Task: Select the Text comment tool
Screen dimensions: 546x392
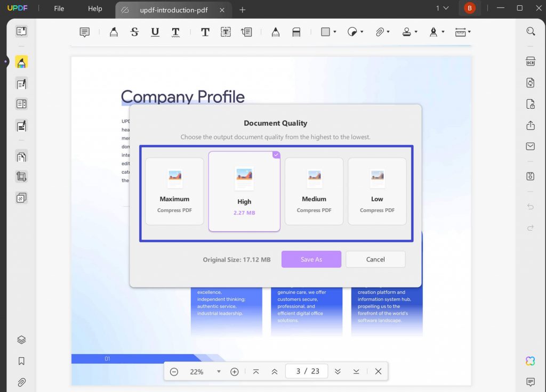Action: 205,32
